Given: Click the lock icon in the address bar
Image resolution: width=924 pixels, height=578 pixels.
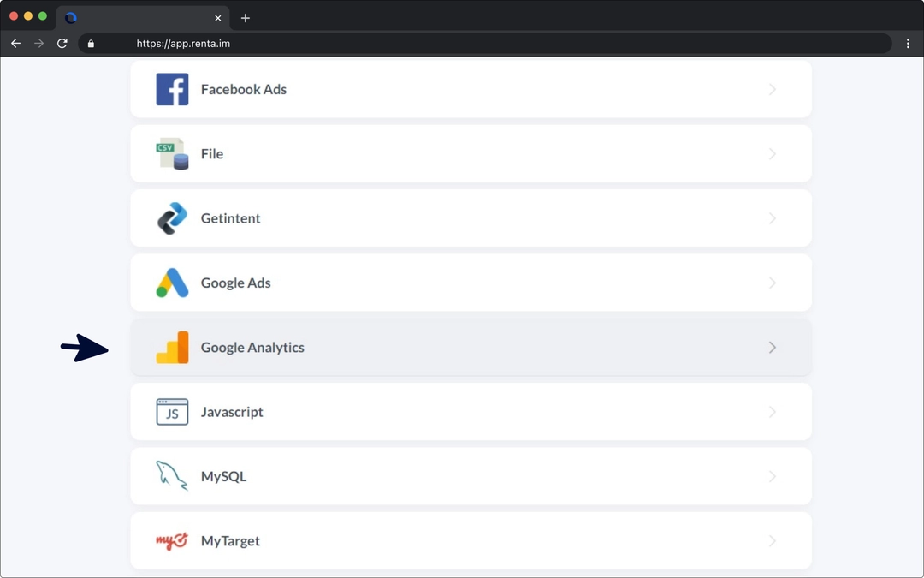Looking at the screenshot, I should pos(91,44).
